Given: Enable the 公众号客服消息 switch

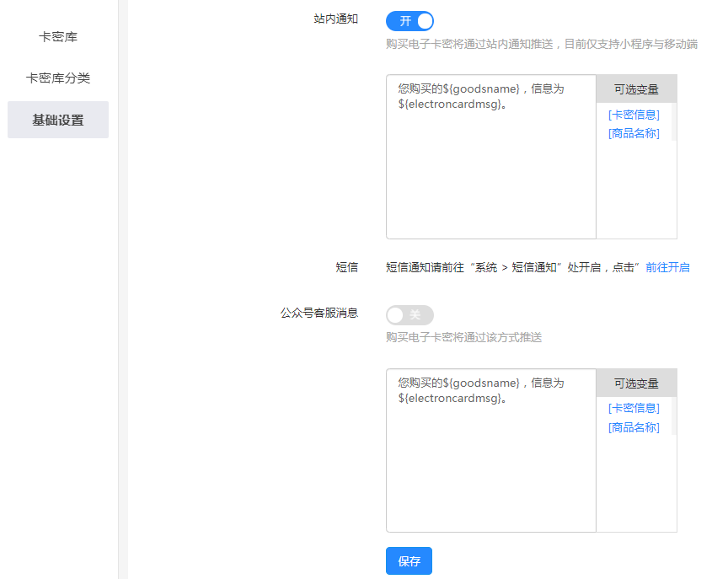Looking at the screenshot, I should [x=409, y=315].
